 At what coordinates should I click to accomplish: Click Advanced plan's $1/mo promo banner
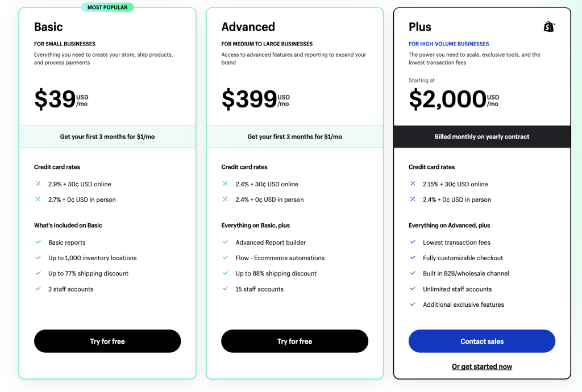pos(295,136)
